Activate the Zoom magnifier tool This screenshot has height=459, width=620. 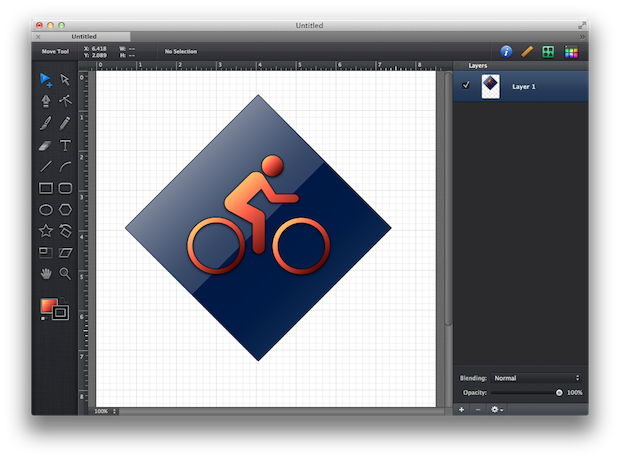click(65, 274)
